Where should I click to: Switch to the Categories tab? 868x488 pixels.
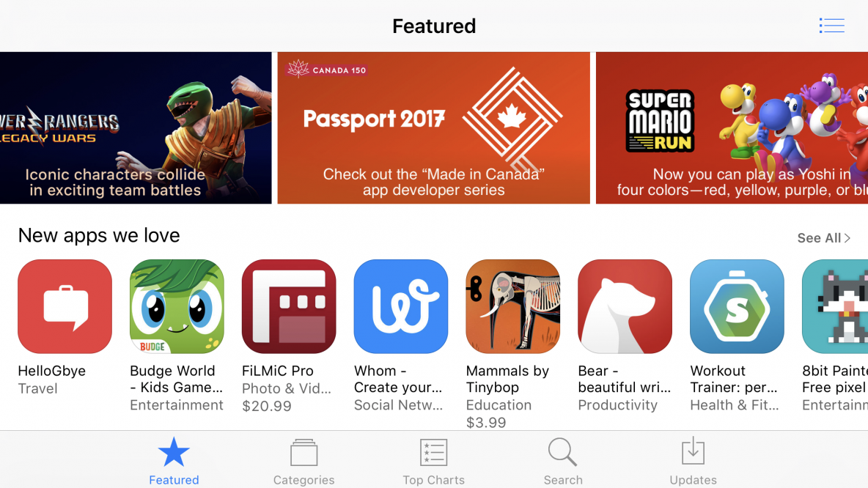pyautogui.click(x=304, y=462)
